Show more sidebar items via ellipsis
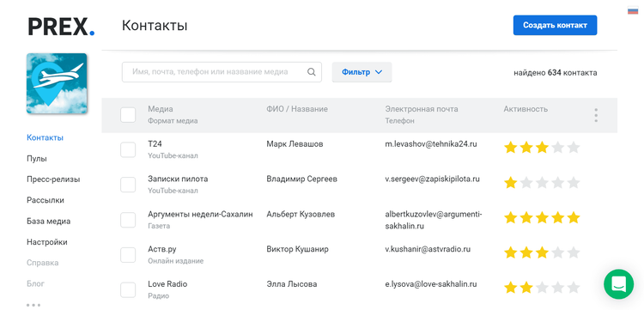 (33, 305)
